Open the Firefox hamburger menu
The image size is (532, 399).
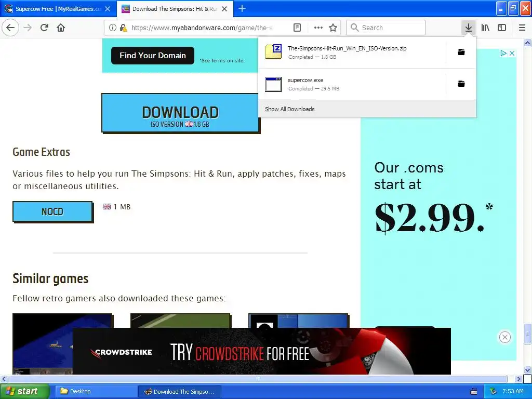click(x=522, y=28)
